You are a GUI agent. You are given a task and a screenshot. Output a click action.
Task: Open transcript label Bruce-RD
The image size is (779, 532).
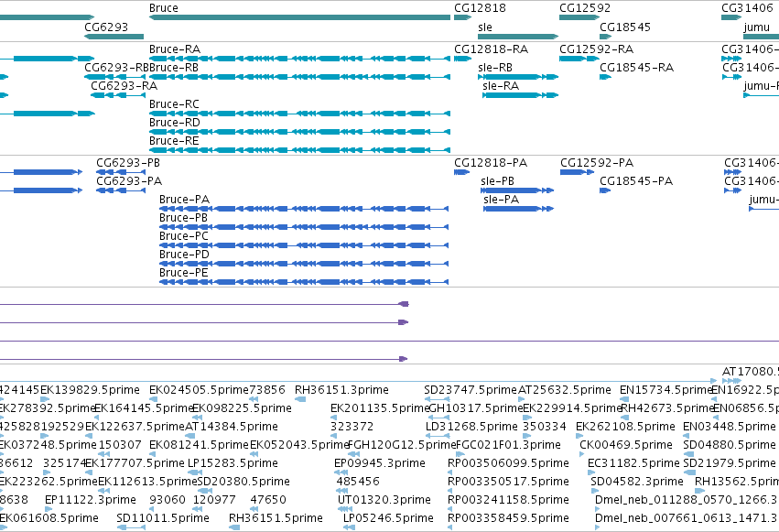(x=175, y=123)
